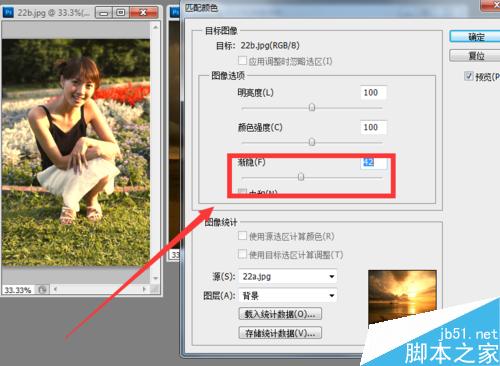This screenshot has height=366, width=500.
Task: Click the 目标: 22b.jpg(RGB/8) text
Action: [x=258, y=45]
